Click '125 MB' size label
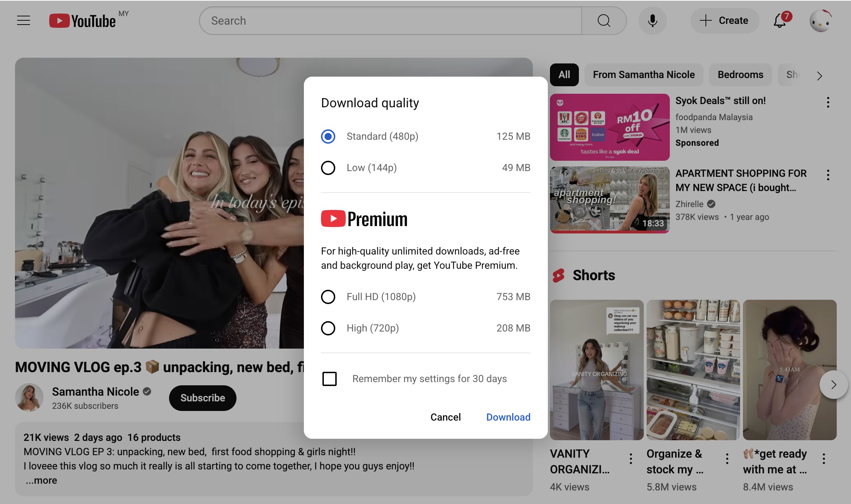The height and width of the screenshot is (504, 851). click(x=513, y=136)
